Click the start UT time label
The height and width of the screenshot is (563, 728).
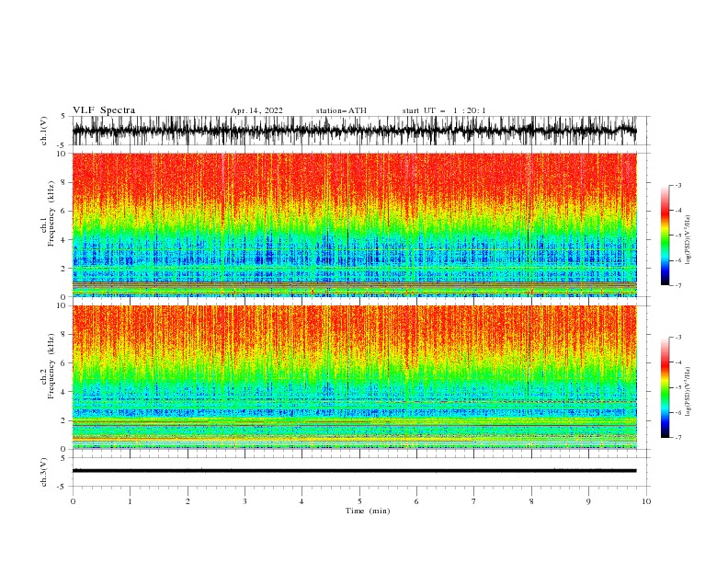click(x=444, y=110)
